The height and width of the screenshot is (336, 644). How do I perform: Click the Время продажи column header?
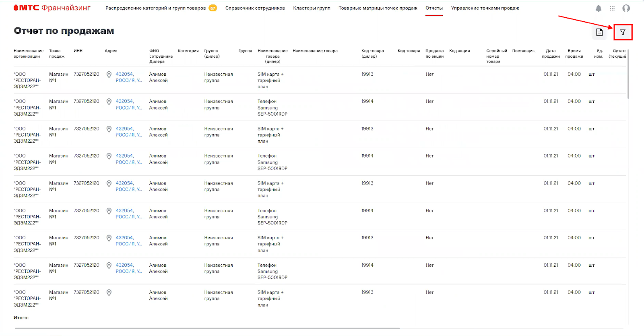574,54
